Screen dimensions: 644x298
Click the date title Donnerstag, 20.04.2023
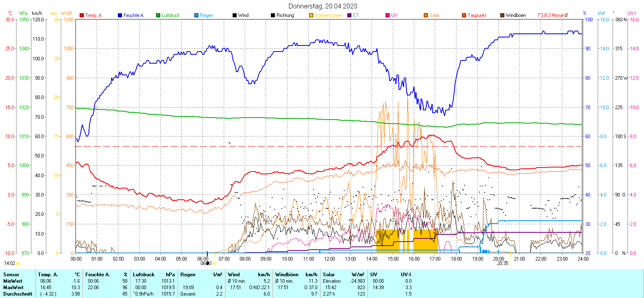coord(322,6)
